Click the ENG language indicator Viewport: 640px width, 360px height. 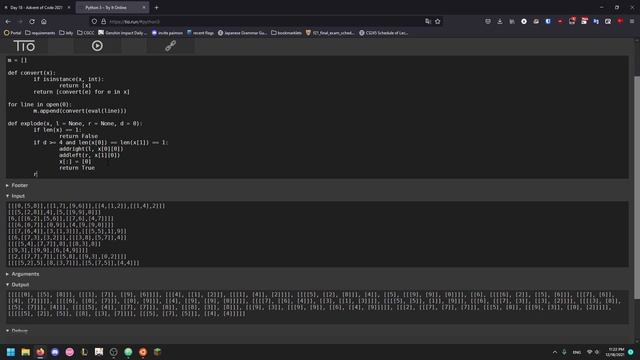[577, 352]
